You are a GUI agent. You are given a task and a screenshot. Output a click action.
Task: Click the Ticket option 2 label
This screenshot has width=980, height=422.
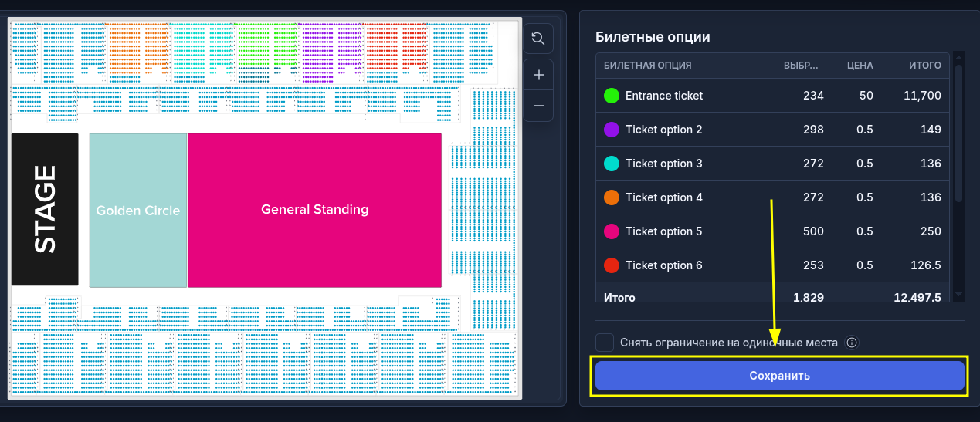point(664,130)
